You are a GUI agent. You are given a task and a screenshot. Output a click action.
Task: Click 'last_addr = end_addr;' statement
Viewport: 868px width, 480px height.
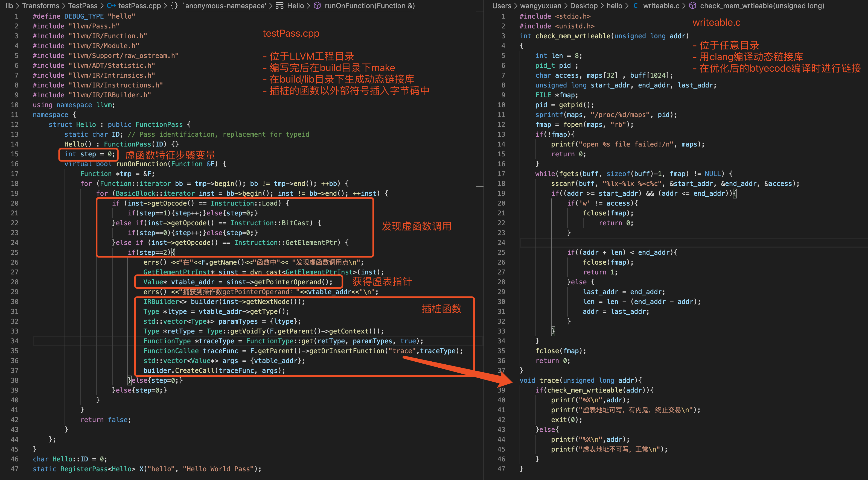click(624, 292)
